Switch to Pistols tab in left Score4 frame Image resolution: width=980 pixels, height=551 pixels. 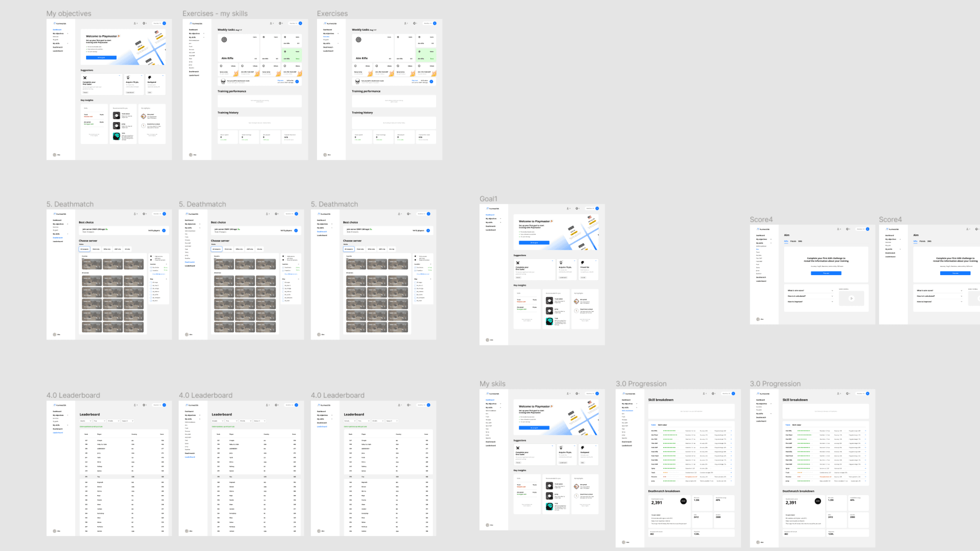click(793, 241)
